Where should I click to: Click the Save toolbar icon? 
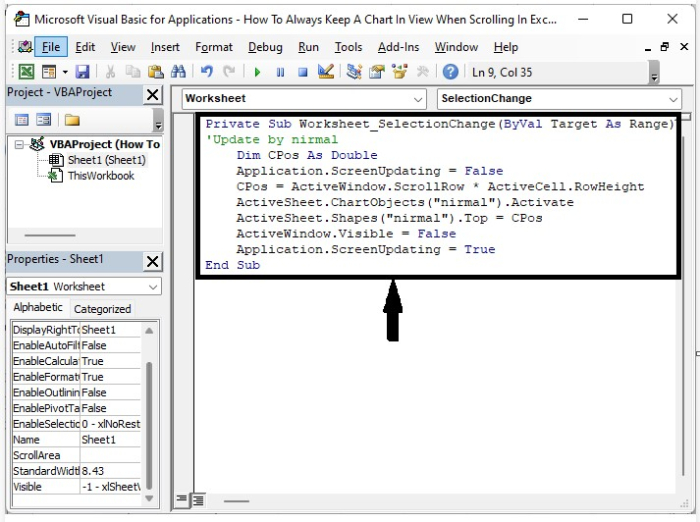click(83, 72)
